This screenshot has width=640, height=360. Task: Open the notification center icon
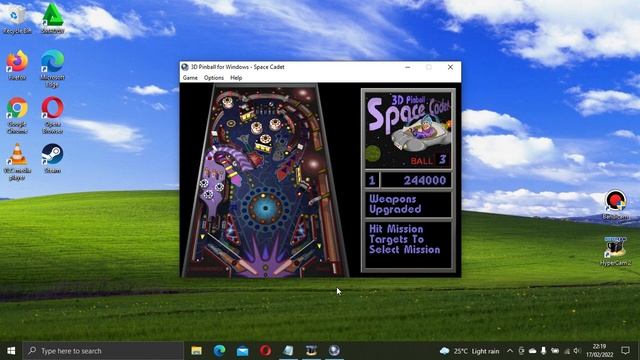pos(625,351)
